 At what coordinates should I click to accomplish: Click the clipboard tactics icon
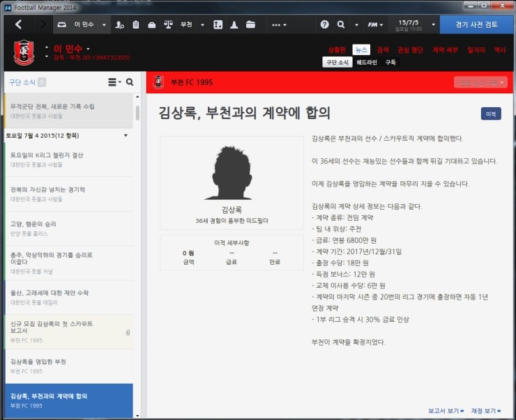[136, 24]
